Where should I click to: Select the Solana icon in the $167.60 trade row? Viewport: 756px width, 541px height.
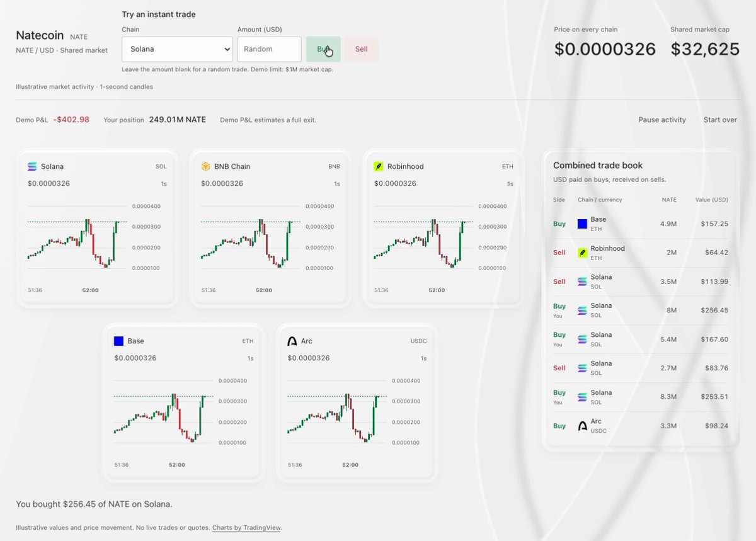tap(583, 339)
